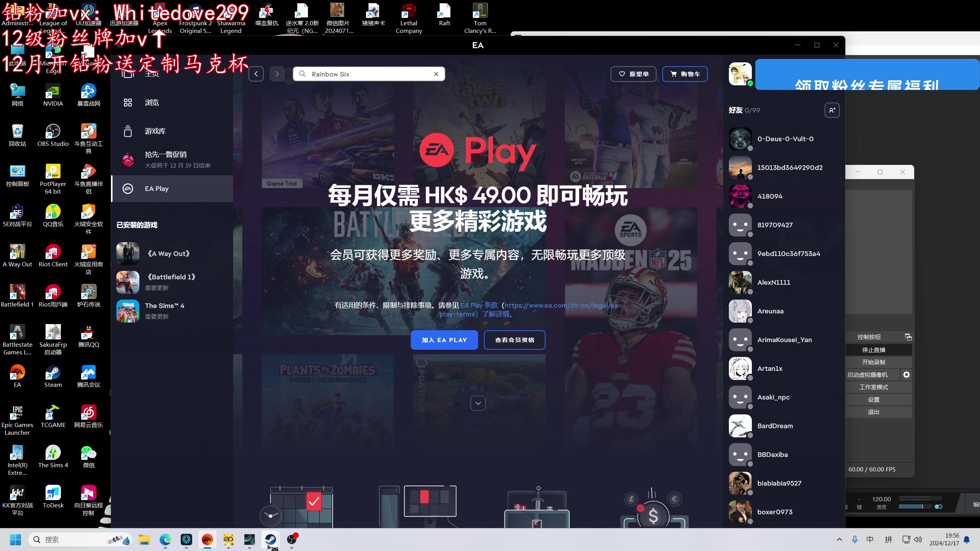Click Rainbow Six search input field
Screen dimensions: 980x551
369,73
